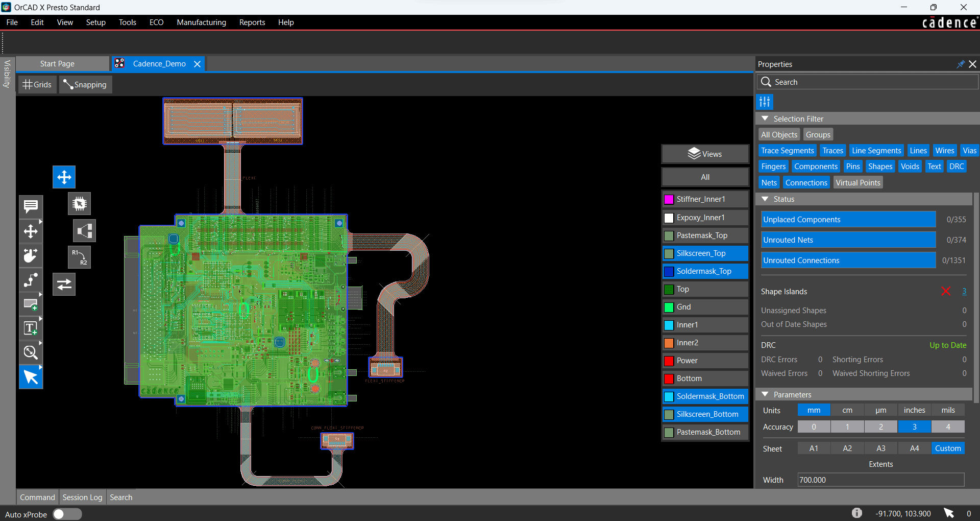The width and height of the screenshot is (980, 521).
Task: Open the comment/annotation tool
Action: pos(31,206)
